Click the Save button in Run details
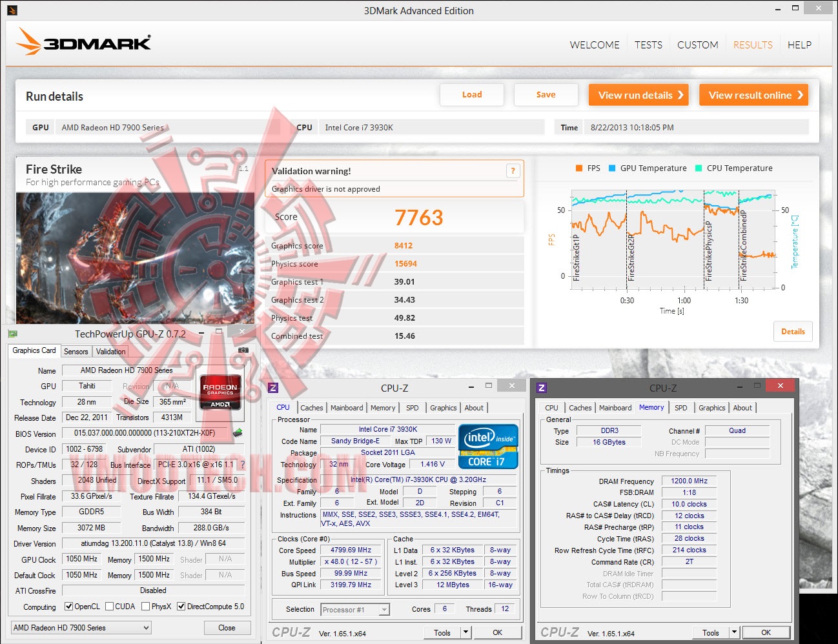The width and height of the screenshot is (838, 644). [x=546, y=95]
